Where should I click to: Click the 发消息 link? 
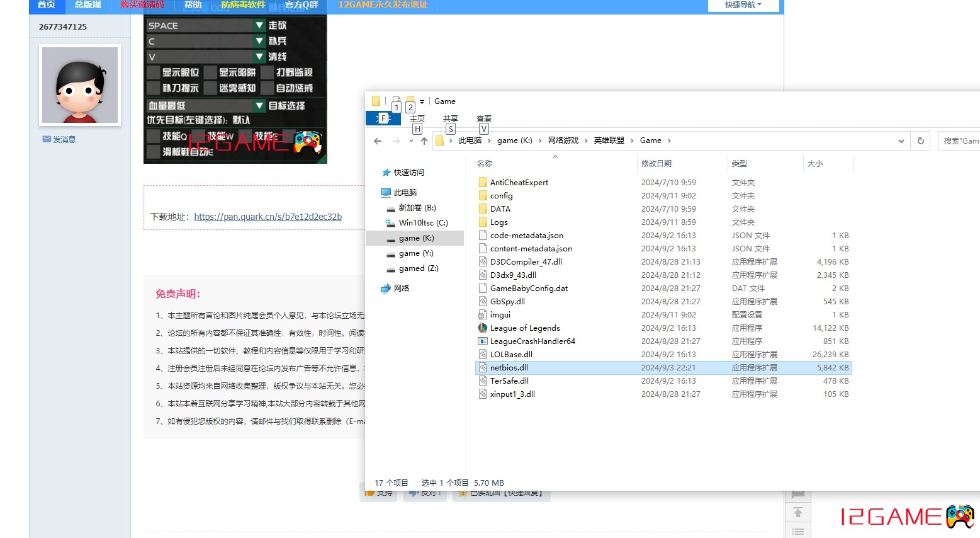[x=64, y=140]
